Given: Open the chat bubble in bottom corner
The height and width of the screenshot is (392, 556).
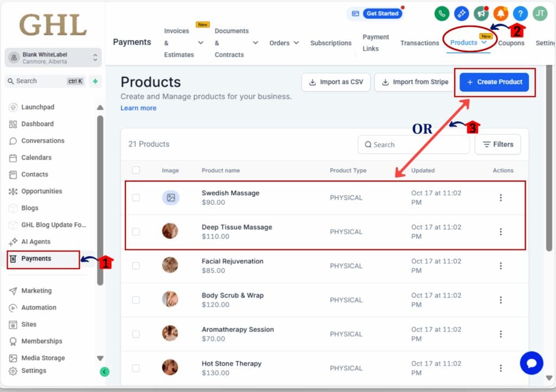Looking at the screenshot, I should (x=531, y=363).
